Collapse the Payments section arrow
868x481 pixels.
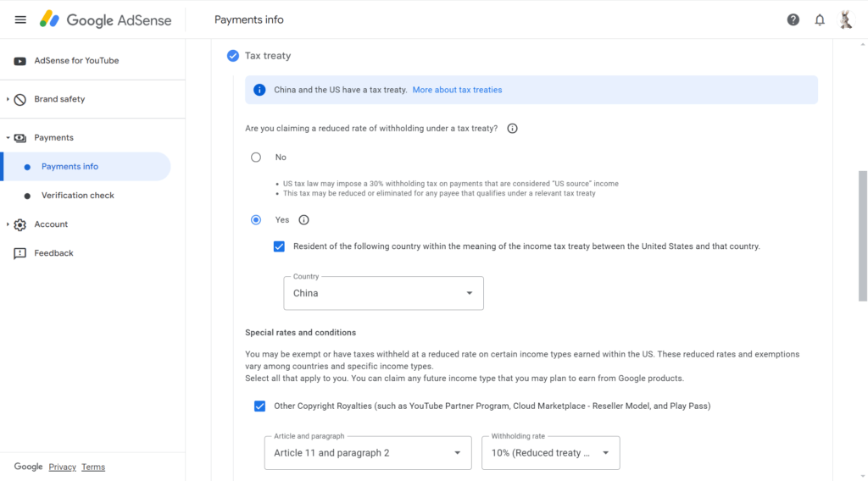(8, 138)
